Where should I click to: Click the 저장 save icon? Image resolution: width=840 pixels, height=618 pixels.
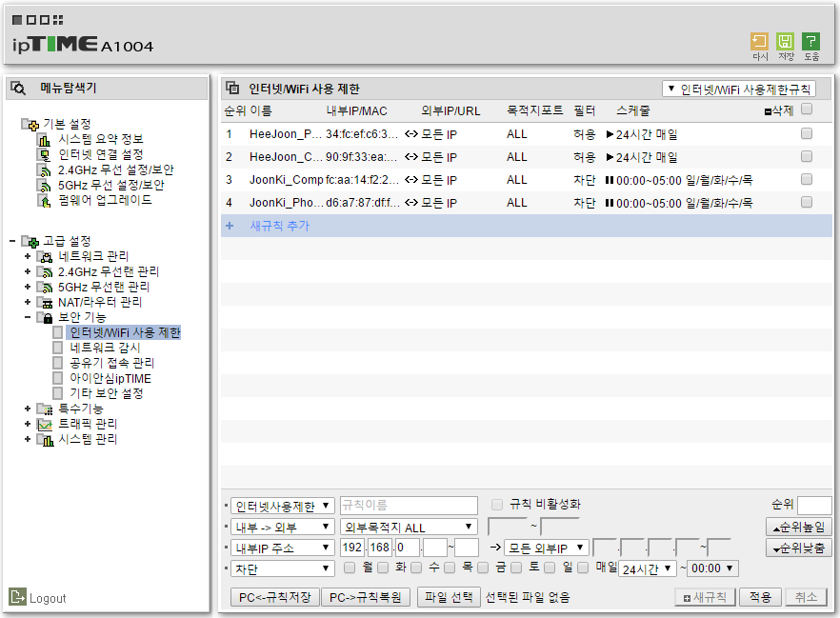[x=785, y=42]
